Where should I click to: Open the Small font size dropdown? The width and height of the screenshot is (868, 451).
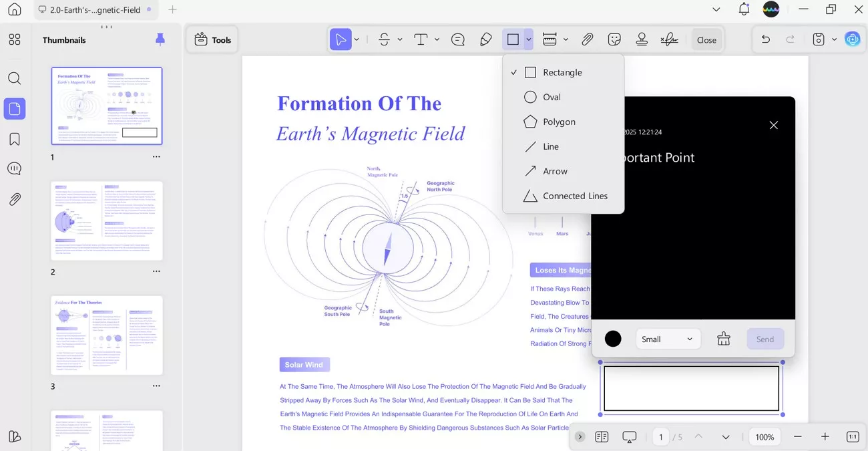point(668,339)
